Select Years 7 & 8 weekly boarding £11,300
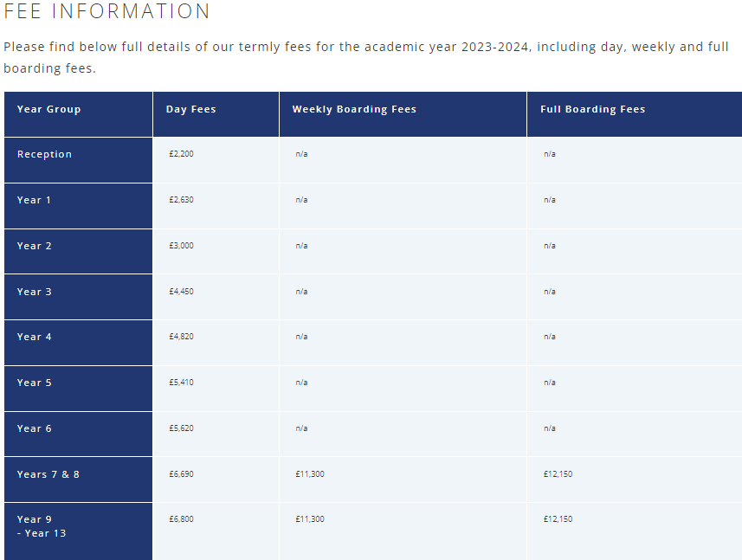Image resolution: width=742 pixels, height=560 pixels. [x=310, y=474]
